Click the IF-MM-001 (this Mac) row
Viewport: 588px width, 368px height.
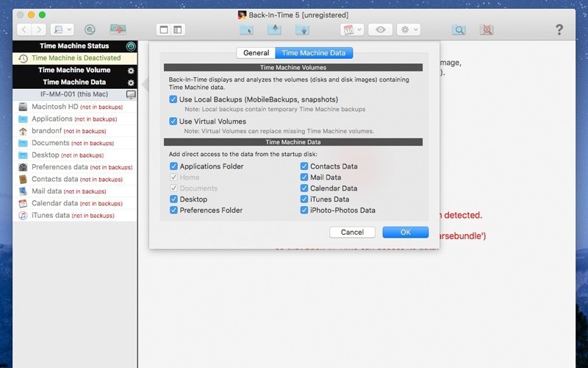(74, 94)
